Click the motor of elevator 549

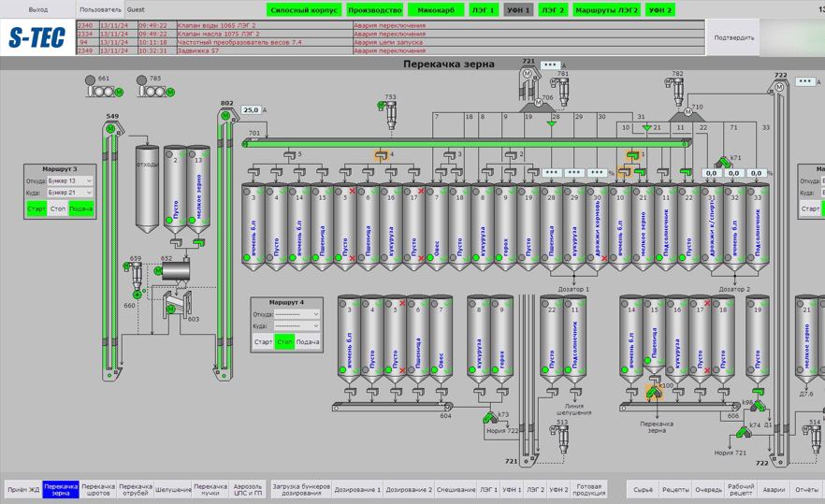pyautogui.click(x=110, y=128)
